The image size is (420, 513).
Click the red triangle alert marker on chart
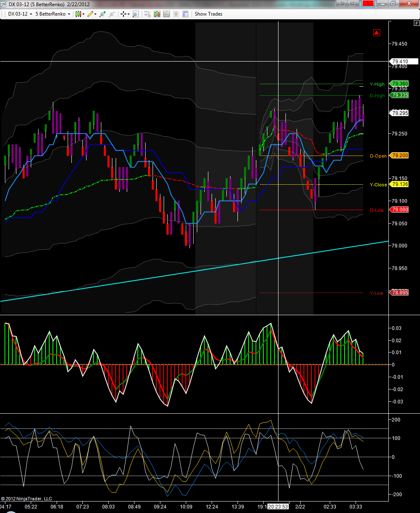377,32
